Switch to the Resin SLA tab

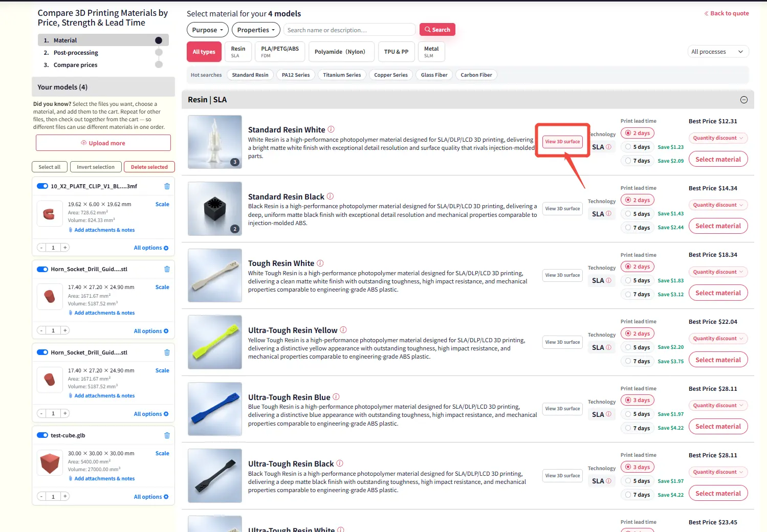(238, 52)
